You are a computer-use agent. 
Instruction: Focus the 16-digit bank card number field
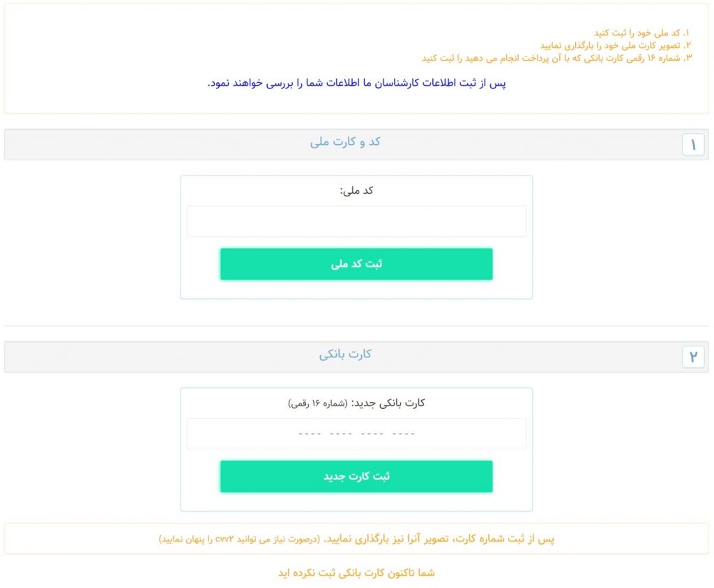click(x=356, y=434)
